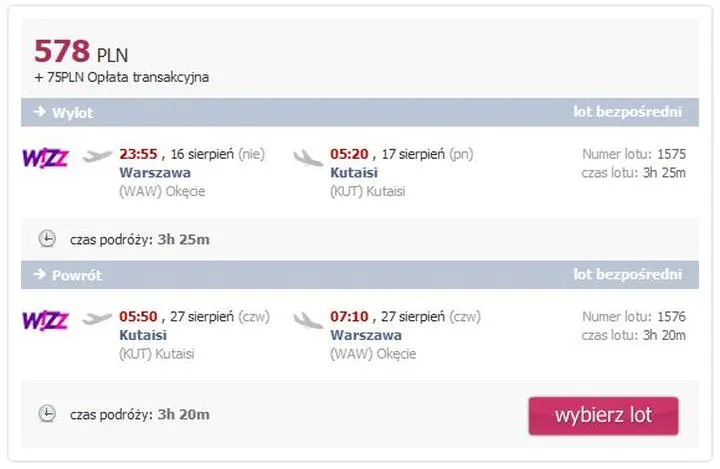
Task: Click the Warszawa departure city link
Action: tap(155, 172)
